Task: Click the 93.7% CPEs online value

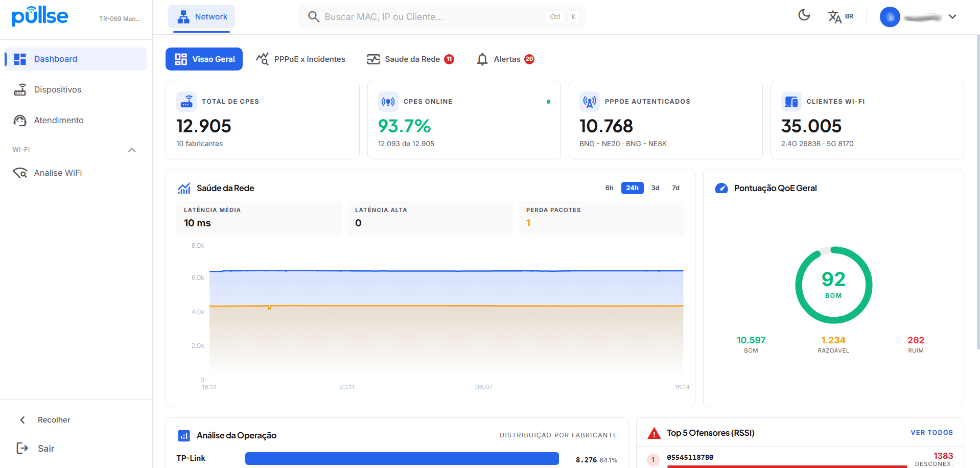Action: pos(404,126)
